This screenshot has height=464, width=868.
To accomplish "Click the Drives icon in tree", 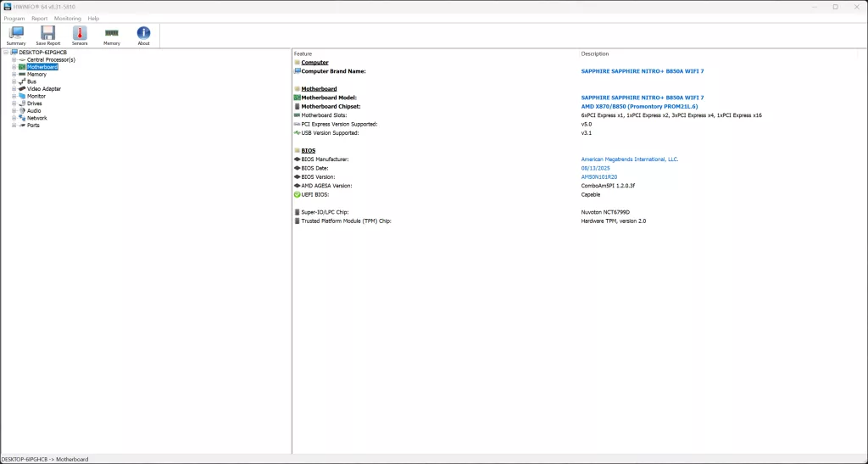I will click(x=22, y=103).
